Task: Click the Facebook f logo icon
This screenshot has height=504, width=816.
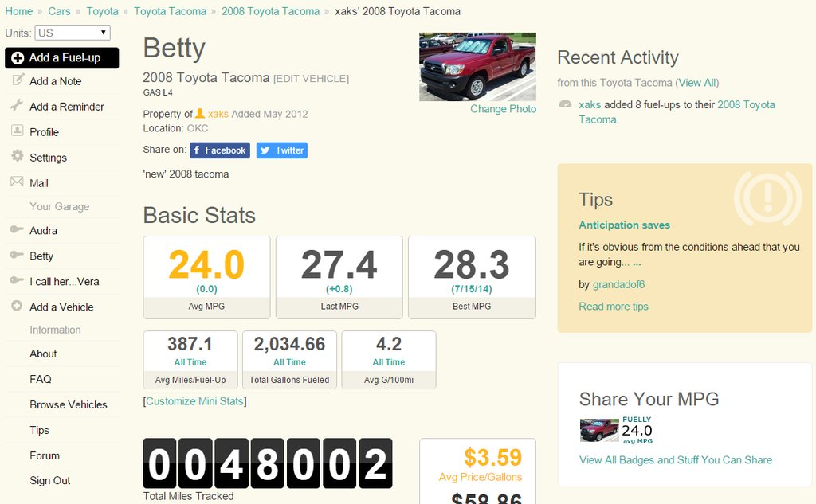Action: click(198, 150)
